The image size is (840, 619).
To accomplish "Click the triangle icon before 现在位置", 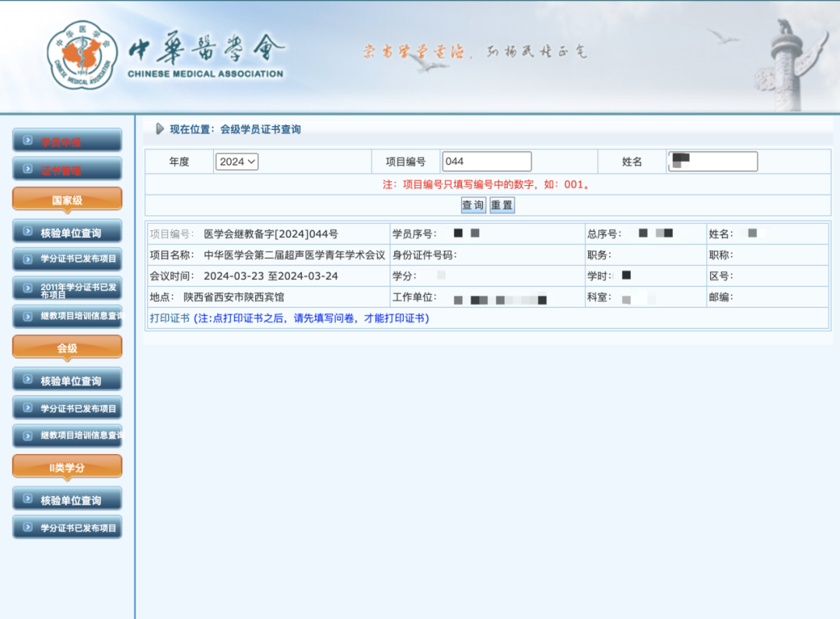I will click(159, 129).
